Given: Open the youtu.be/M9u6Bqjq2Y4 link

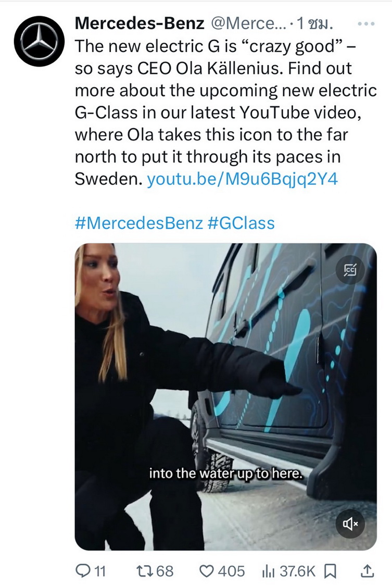Looking at the screenshot, I should click(x=243, y=179).
